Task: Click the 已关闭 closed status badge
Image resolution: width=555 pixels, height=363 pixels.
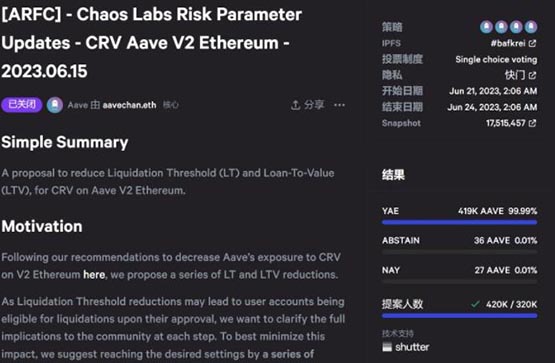Action: click(22, 105)
